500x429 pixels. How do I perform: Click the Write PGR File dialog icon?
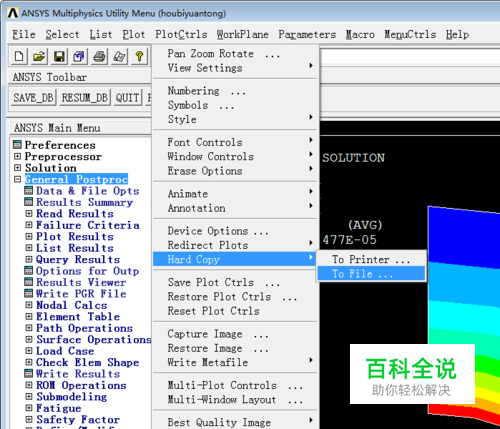pos(29,293)
